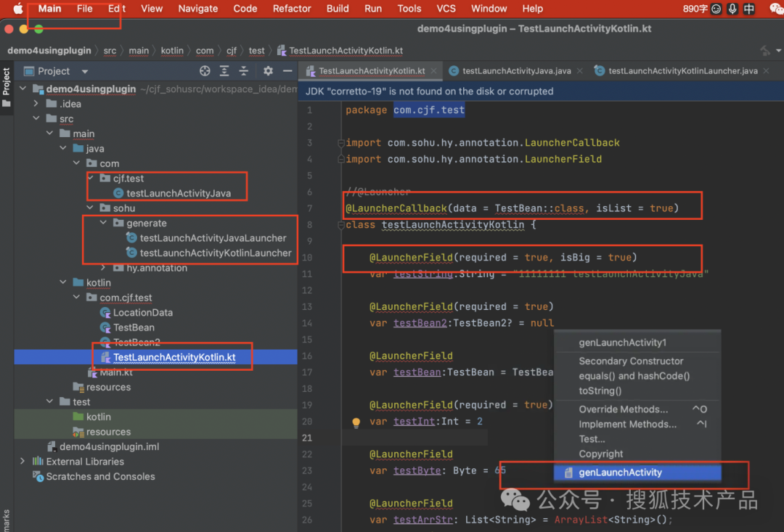784x532 pixels.
Task: Collapse the src folder
Action: (36, 118)
